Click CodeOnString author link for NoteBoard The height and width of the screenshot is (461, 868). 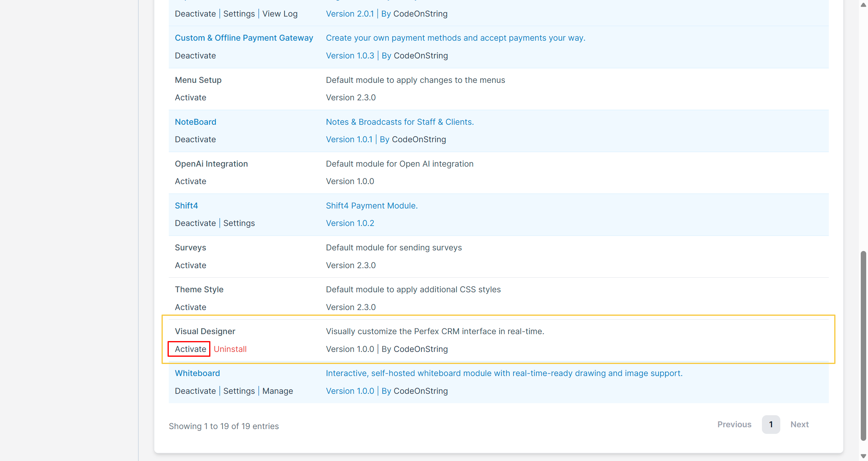[419, 139]
